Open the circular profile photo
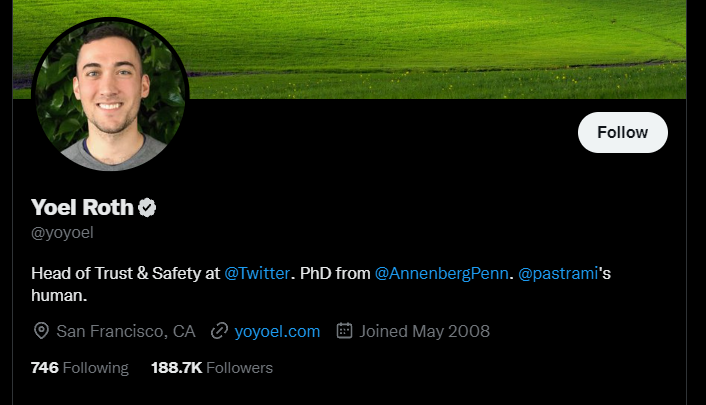The height and width of the screenshot is (405, 706). (110, 95)
